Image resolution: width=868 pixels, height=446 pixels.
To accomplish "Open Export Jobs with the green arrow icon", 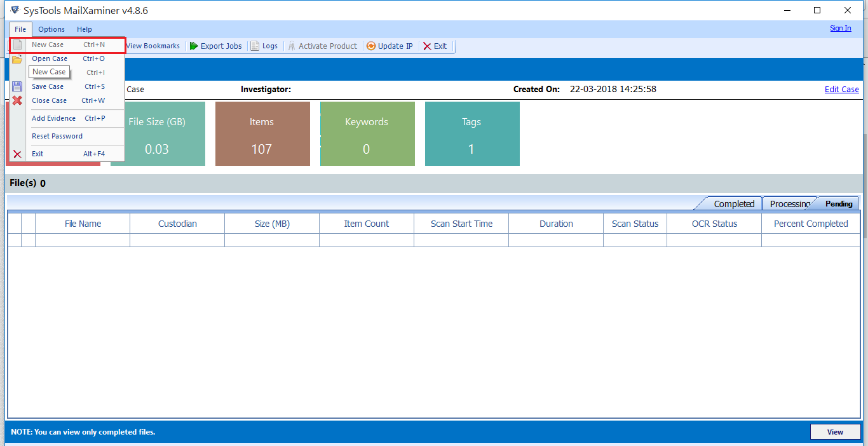I will click(x=215, y=46).
